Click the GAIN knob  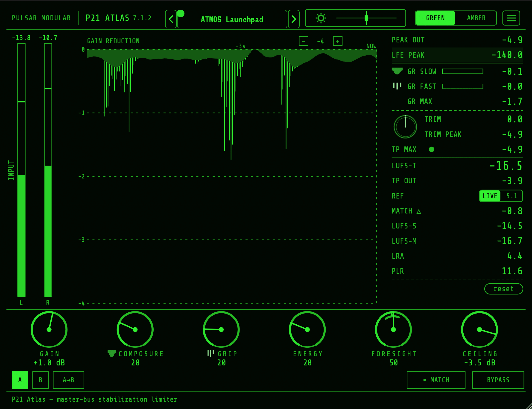[x=49, y=329]
